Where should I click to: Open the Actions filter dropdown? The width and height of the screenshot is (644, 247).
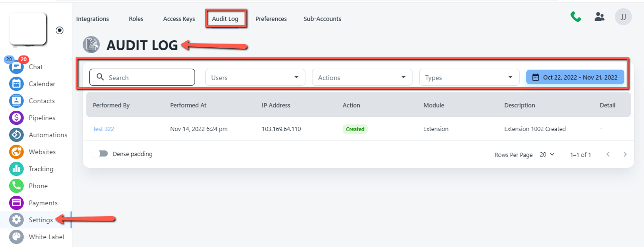click(362, 77)
